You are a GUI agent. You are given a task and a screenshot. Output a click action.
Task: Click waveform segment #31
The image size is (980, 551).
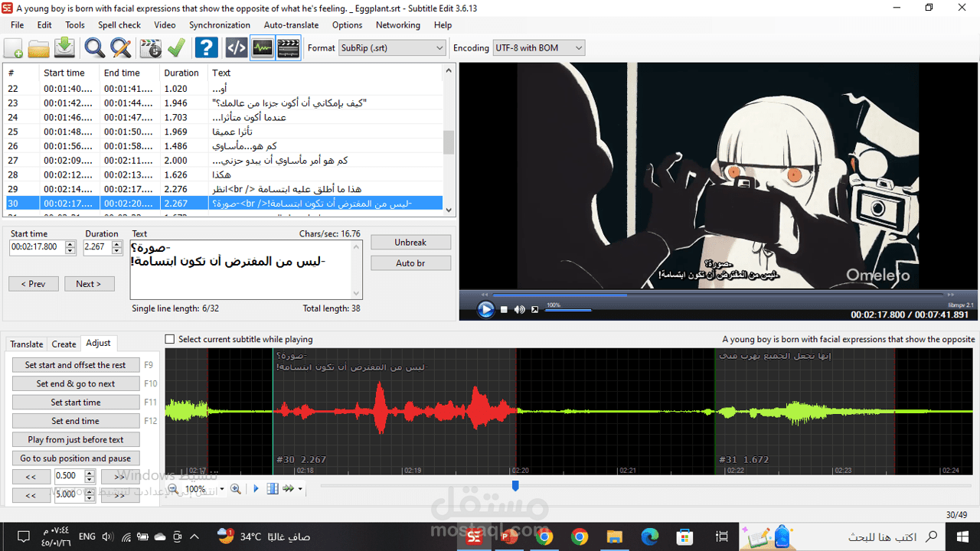tap(805, 412)
